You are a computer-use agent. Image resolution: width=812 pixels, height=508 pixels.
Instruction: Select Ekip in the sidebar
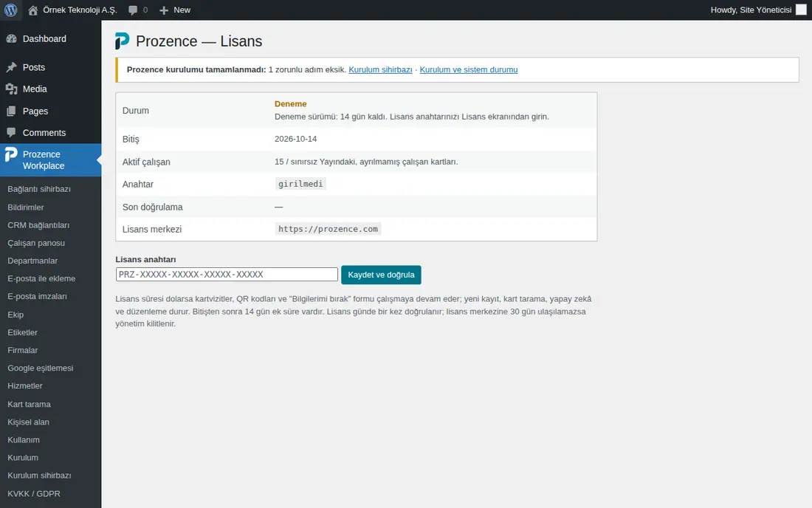click(16, 315)
